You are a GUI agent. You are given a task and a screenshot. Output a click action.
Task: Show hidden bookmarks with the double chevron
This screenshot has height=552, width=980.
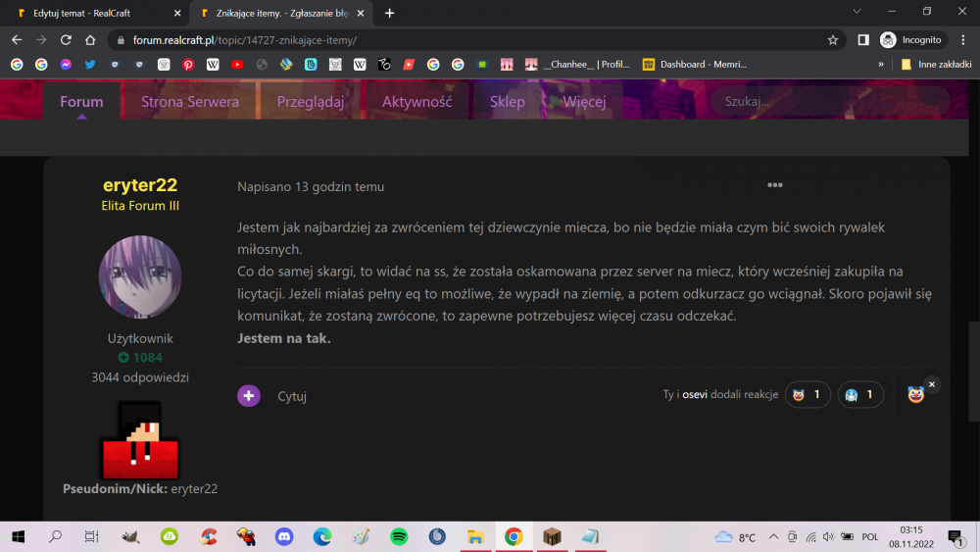(x=881, y=65)
